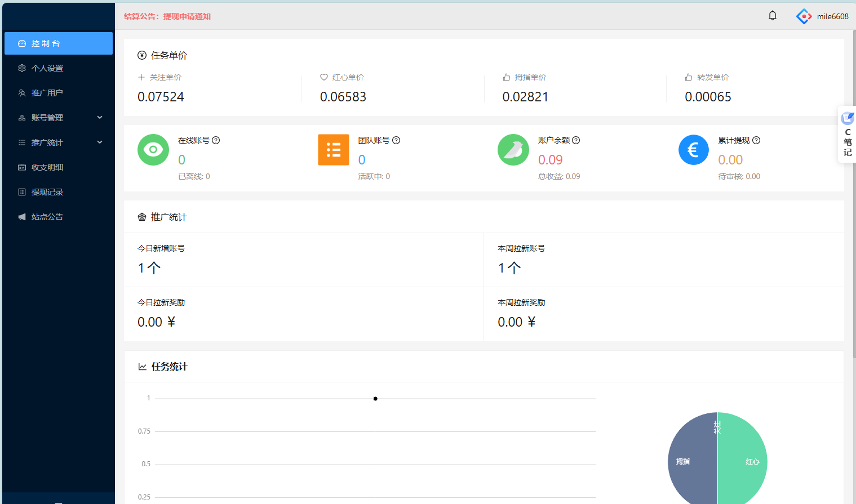
Task: Click the orange list team accounts icon
Action: tap(334, 150)
